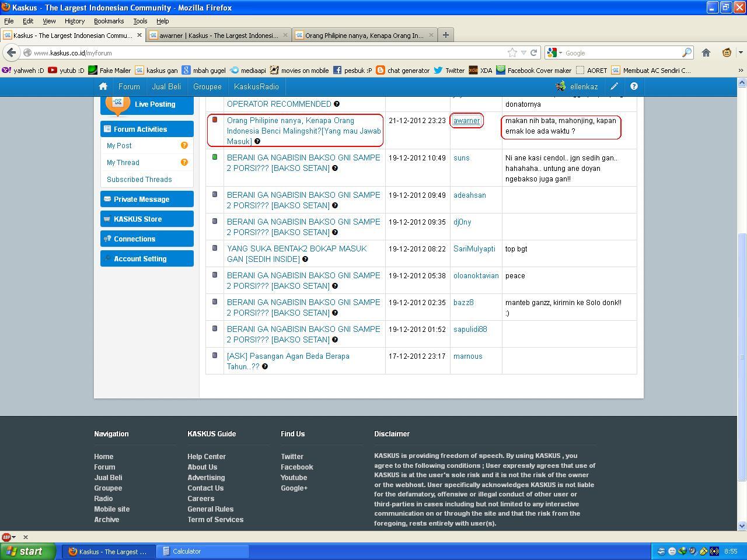Click info icon after ASK Pasangan Agan thread
The height and width of the screenshot is (560, 747).
click(x=265, y=366)
